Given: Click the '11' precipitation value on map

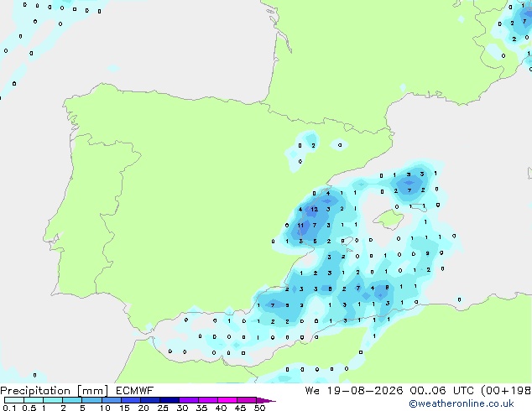Looking at the screenshot, I should pyautogui.click(x=300, y=225).
